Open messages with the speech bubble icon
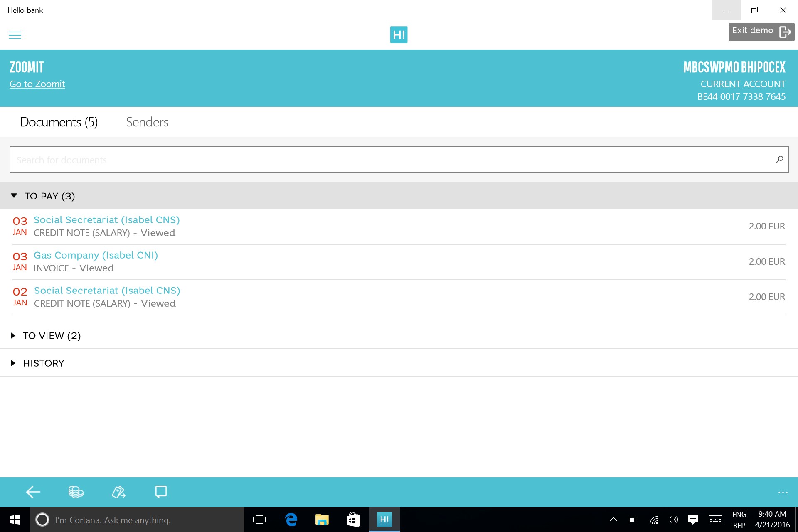The width and height of the screenshot is (798, 532). (161, 492)
